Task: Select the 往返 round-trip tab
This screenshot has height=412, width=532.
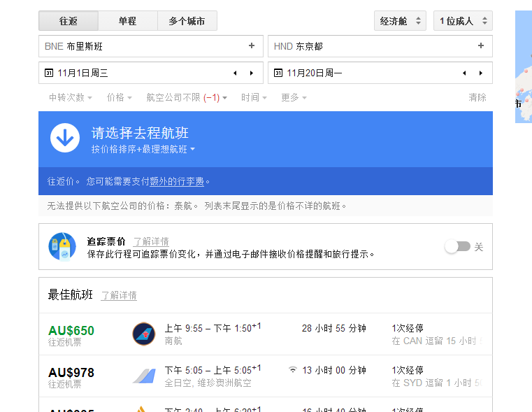Action: coord(69,21)
